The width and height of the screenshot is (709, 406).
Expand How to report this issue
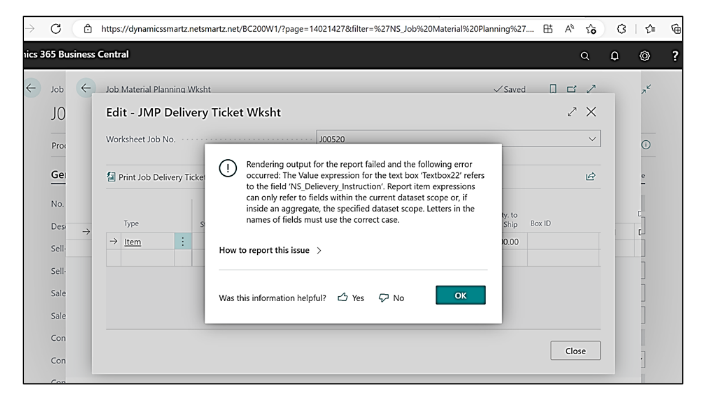pos(270,251)
